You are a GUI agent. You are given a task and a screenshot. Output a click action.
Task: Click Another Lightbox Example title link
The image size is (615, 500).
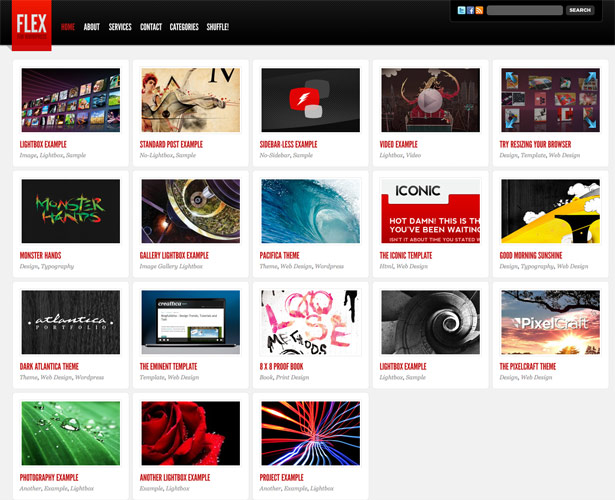point(175,477)
